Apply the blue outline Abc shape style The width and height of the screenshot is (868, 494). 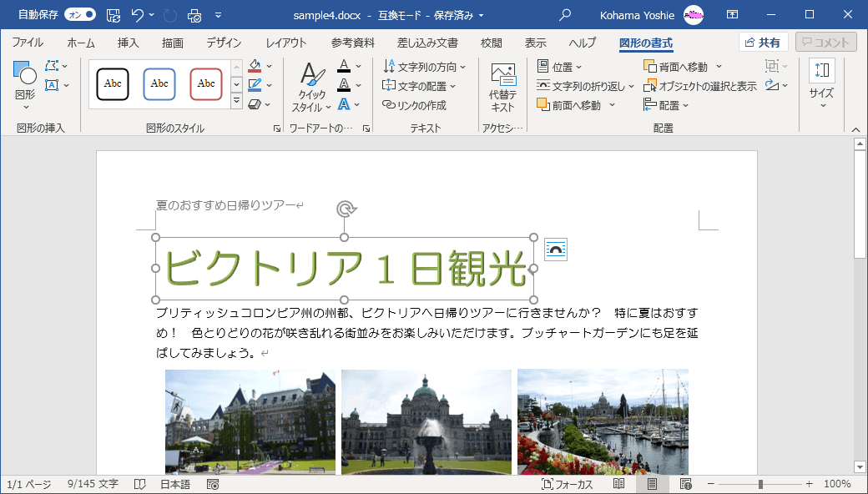pos(159,84)
